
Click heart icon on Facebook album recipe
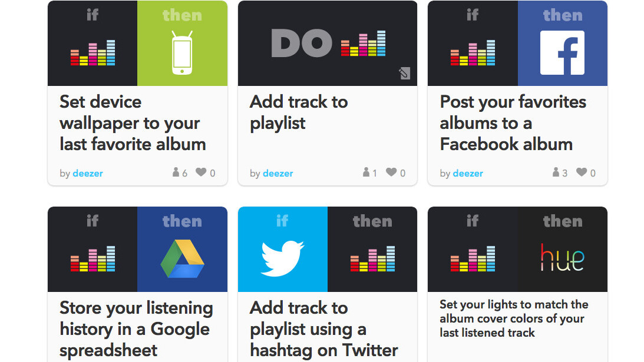[x=582, y=172]
